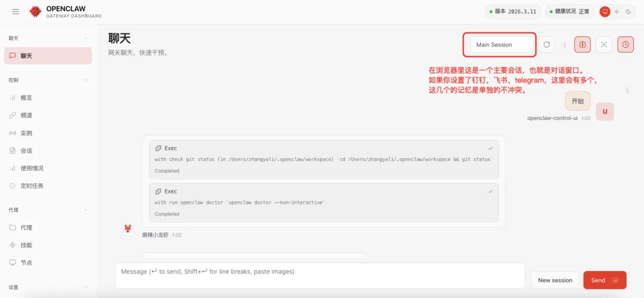Select the system theme monitor icon
644x298 pixels.
pyautogui.click(x=605, y=11)
